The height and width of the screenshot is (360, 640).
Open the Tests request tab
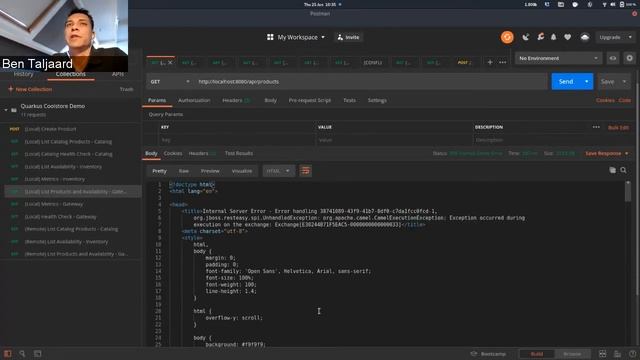[x=349, y=100]
